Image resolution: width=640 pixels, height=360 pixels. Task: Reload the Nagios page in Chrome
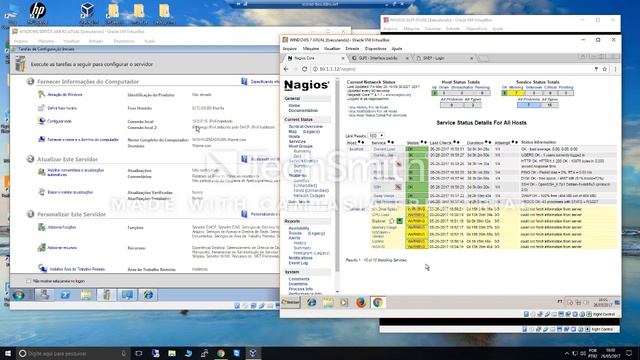tap(304, 69)
